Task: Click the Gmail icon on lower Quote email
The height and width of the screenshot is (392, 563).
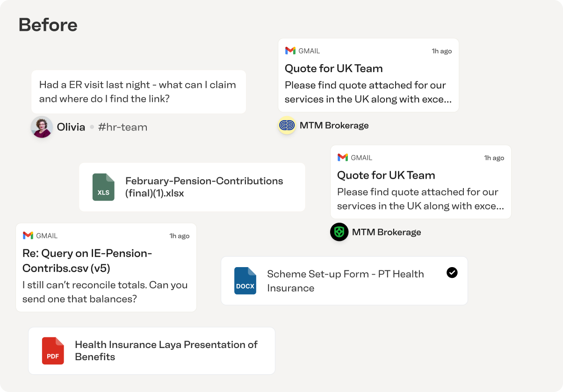Action: [343, 158]
